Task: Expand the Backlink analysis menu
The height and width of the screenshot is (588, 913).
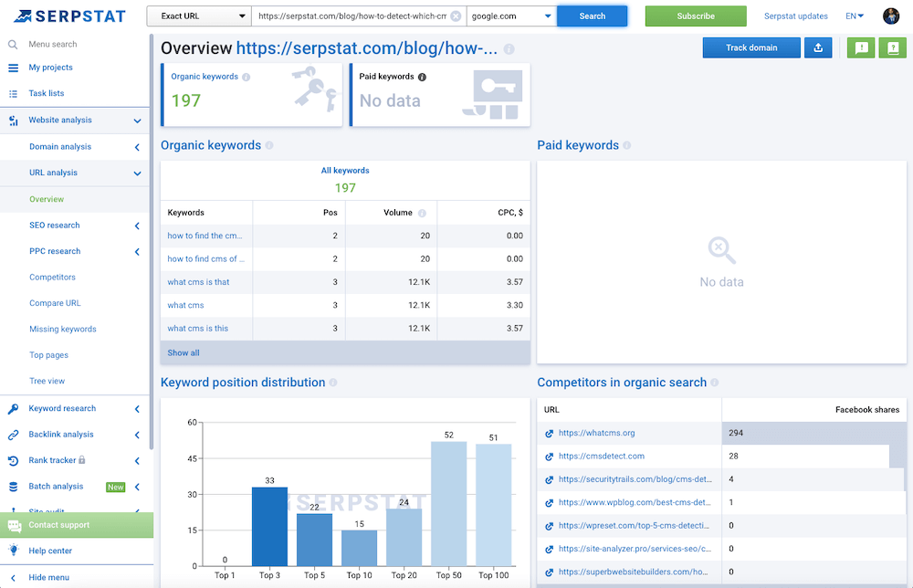Action: [138, 435]
